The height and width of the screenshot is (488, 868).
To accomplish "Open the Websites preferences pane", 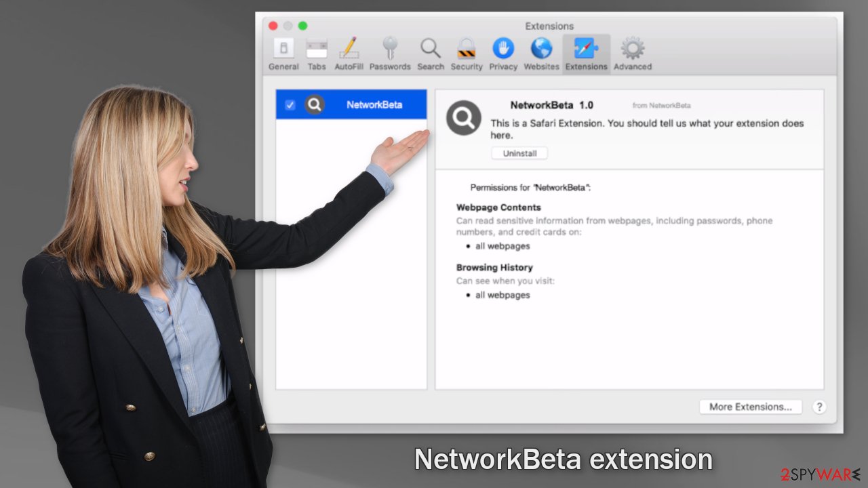I will 541,54.
